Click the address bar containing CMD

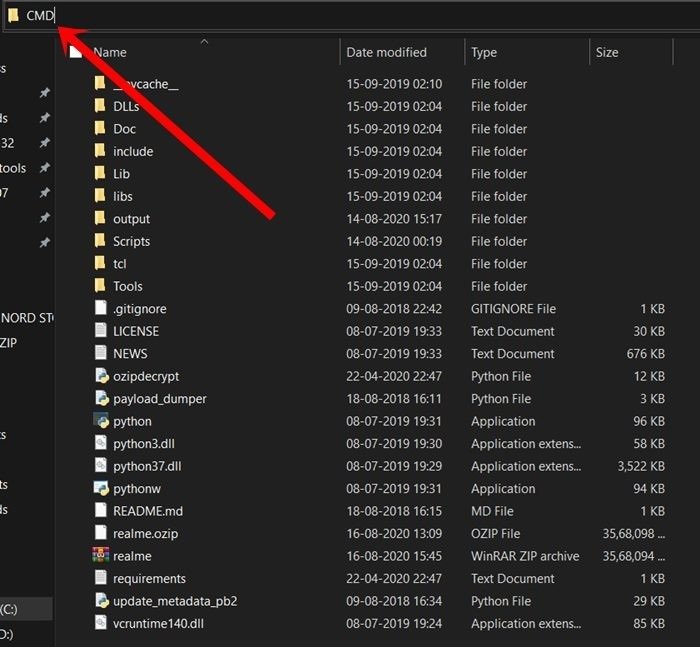pos(352,16)
